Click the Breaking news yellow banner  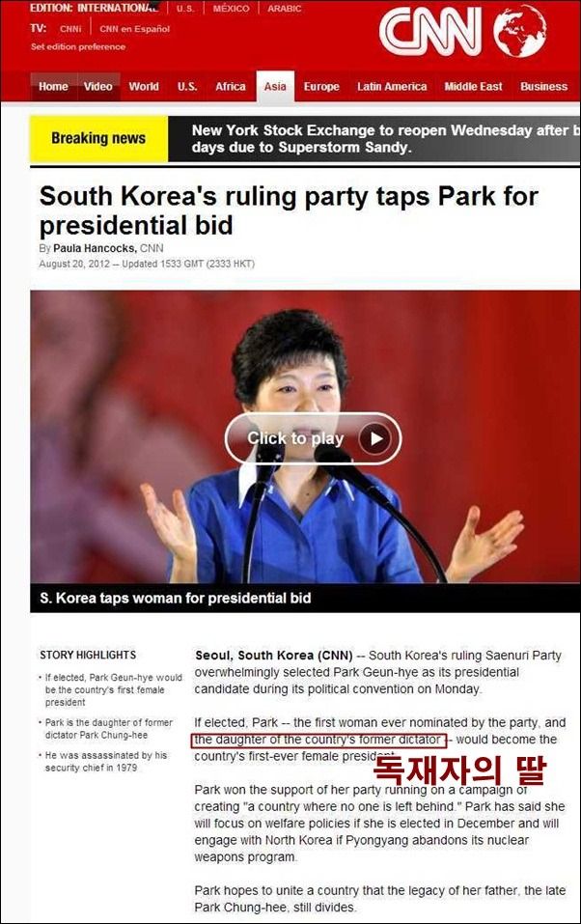click(99, 138)
